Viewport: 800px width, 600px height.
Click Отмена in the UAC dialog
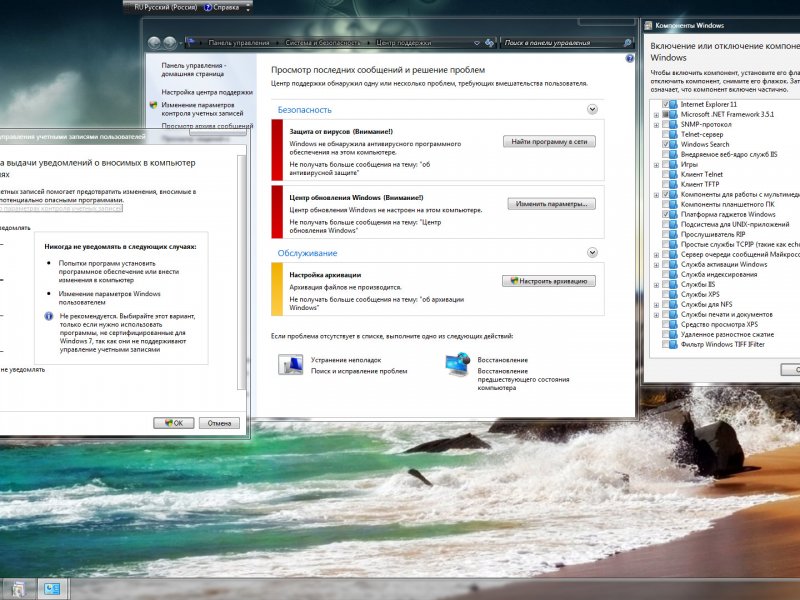[x=219, y=423]
